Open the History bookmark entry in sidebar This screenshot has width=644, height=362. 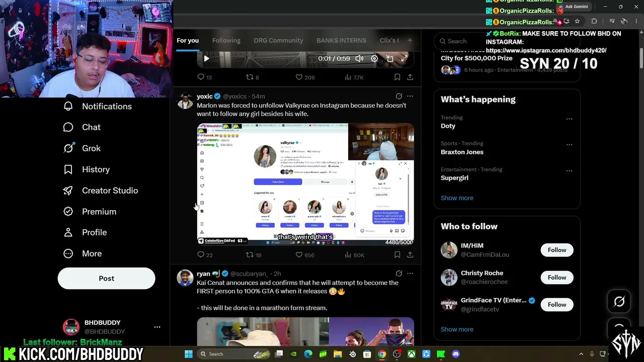click(86, 169)
